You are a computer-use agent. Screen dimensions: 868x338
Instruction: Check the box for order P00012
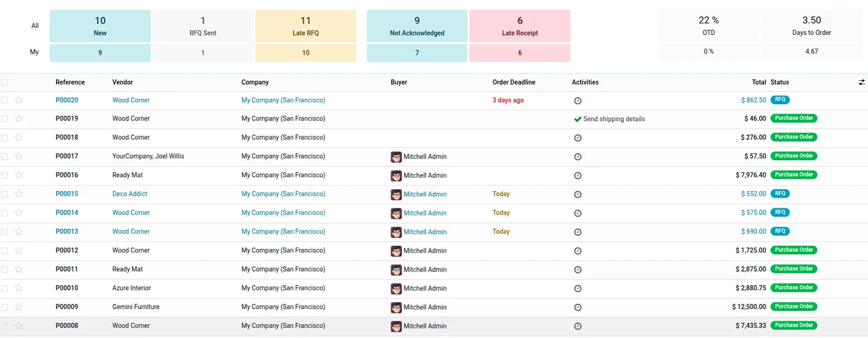pos(5,251)
